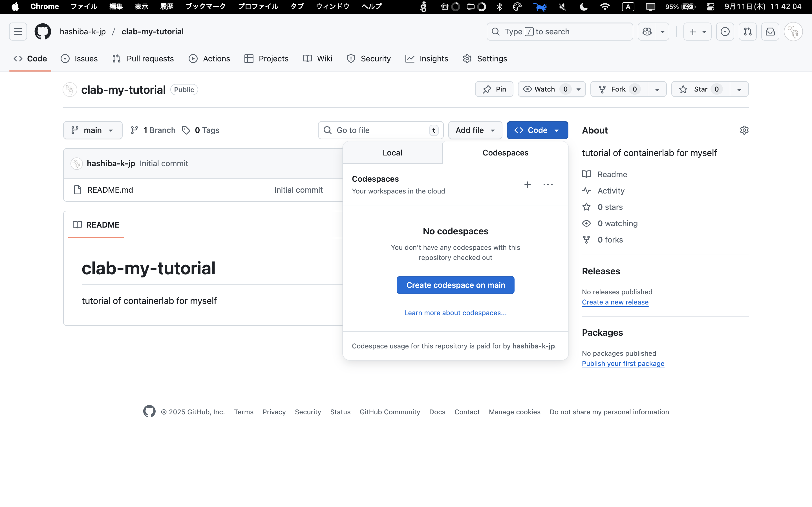Open pull requests icon in header

point(748,32)
